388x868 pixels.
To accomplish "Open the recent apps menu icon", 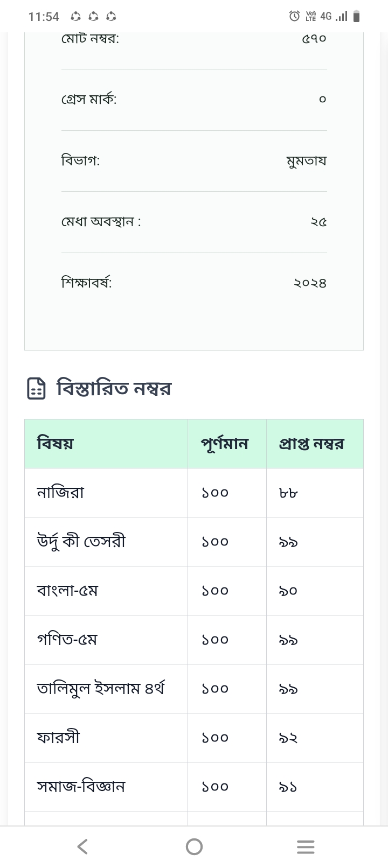I will (x=306, y=847).
